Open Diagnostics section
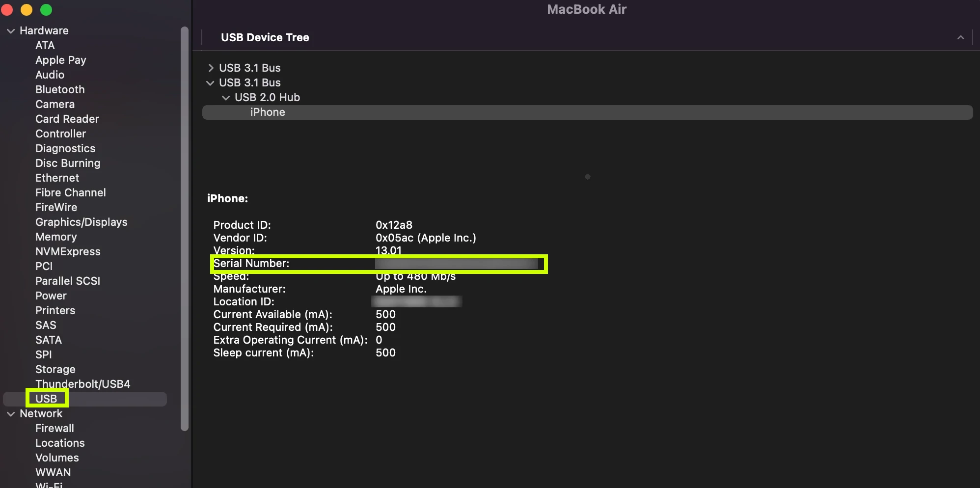 tap(65, 148)
